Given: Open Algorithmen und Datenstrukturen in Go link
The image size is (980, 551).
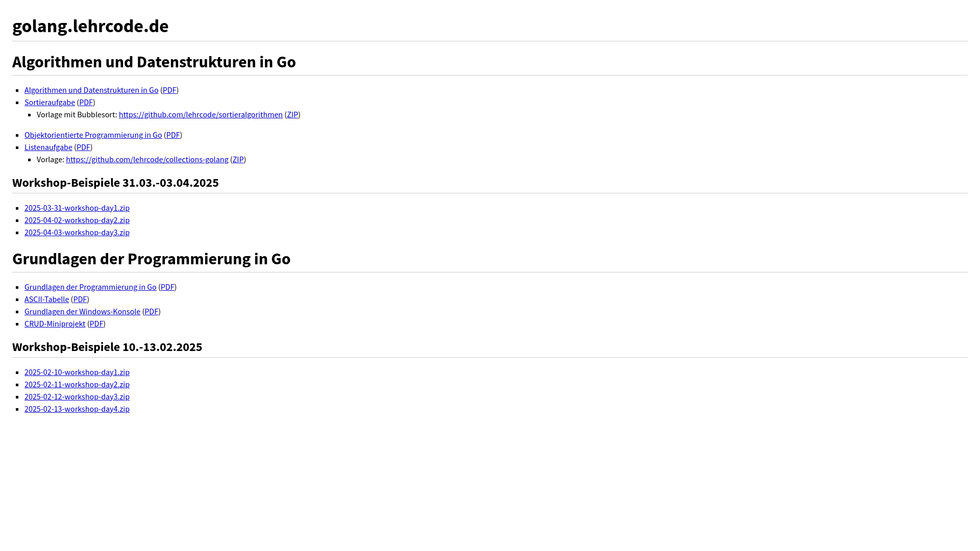Looking at the screenshot, I should [x=91, y=90].
